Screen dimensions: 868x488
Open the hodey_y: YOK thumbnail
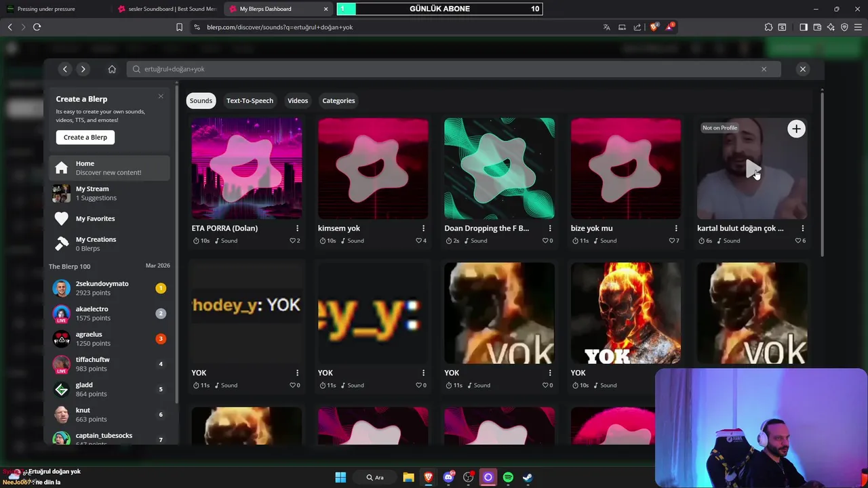[247, 313]
